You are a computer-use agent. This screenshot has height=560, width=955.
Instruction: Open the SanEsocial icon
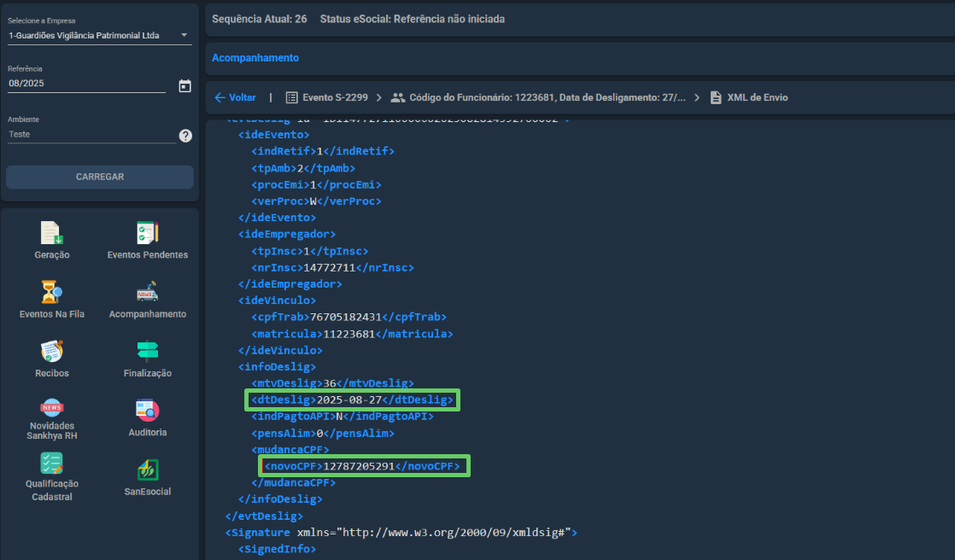click(148, 470)
